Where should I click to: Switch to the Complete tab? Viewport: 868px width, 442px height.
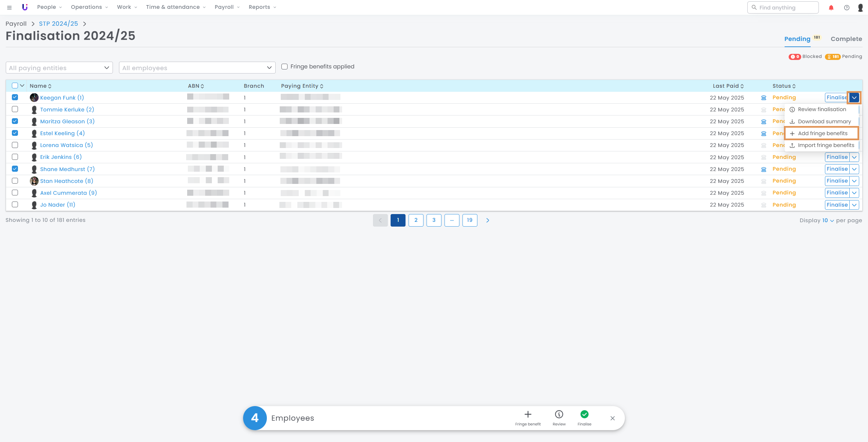coord(846,39)
